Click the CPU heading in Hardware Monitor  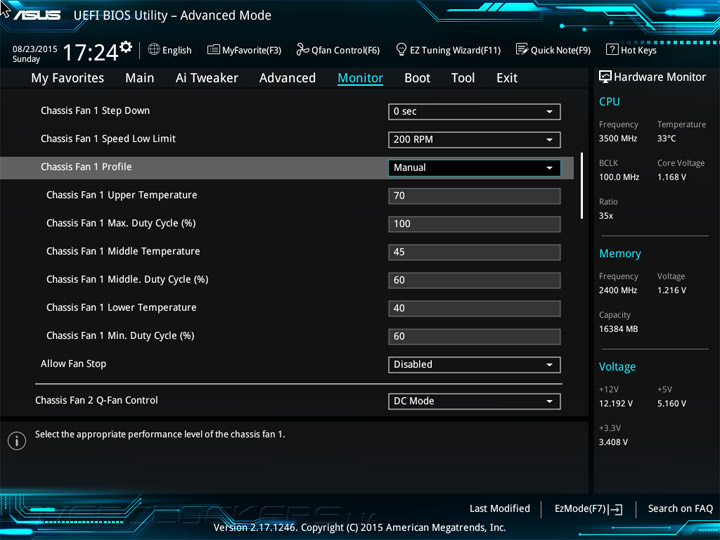pyautogui.click(x=609, y=101)
